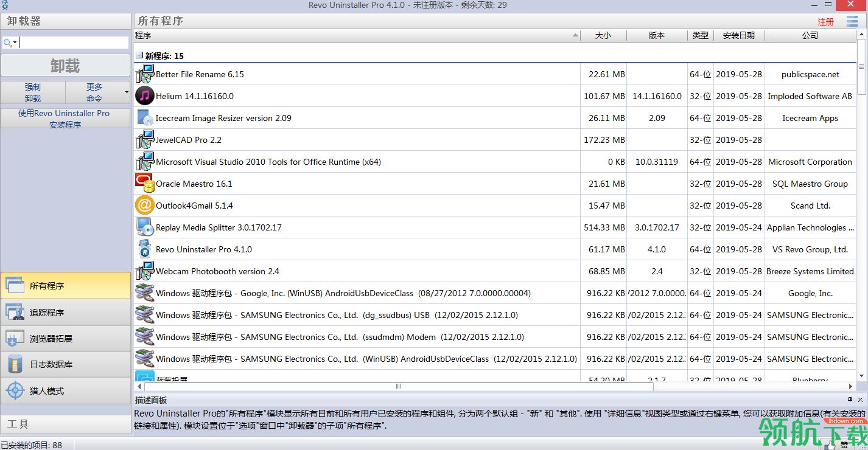Select the Outlook4Gmail 5.1.4 row text
This screenshot has height=450, width=868.
(195, 206)
